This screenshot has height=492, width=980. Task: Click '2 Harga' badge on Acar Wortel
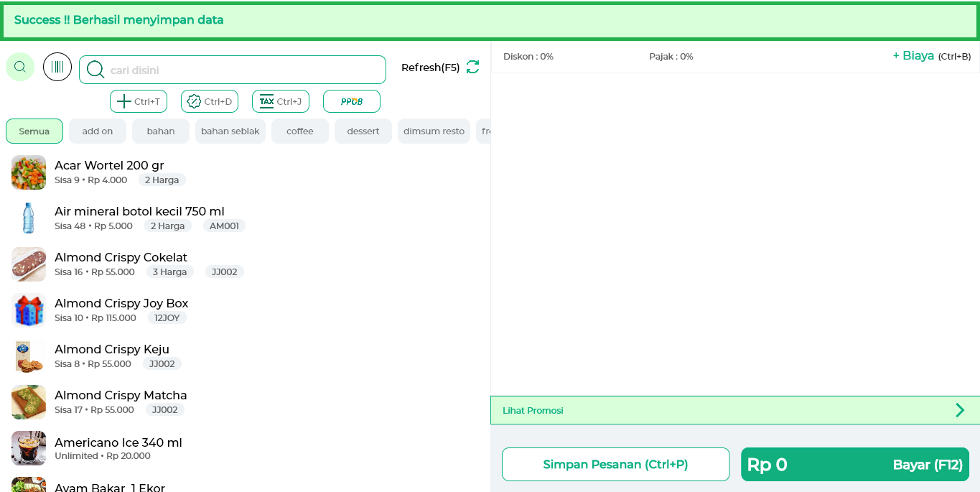162,180
